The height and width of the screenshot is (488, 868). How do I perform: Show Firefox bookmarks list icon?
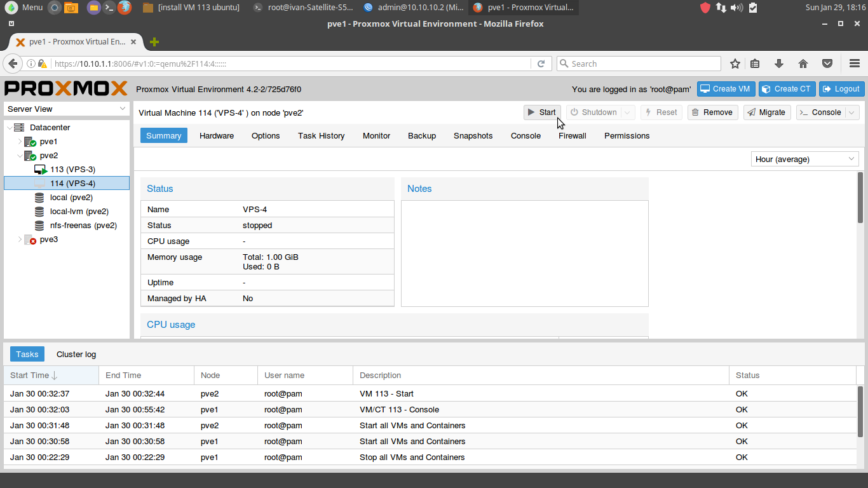pyautogui.click(x=755, y=64)
